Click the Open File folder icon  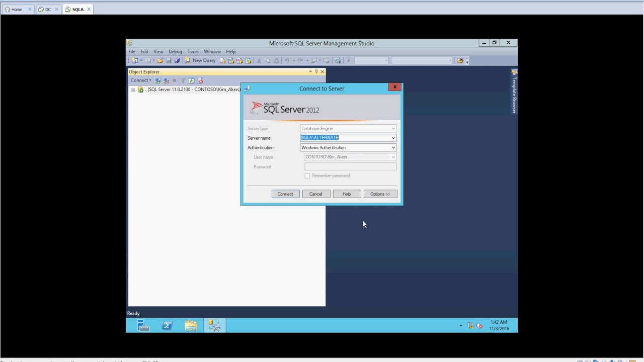160,60
